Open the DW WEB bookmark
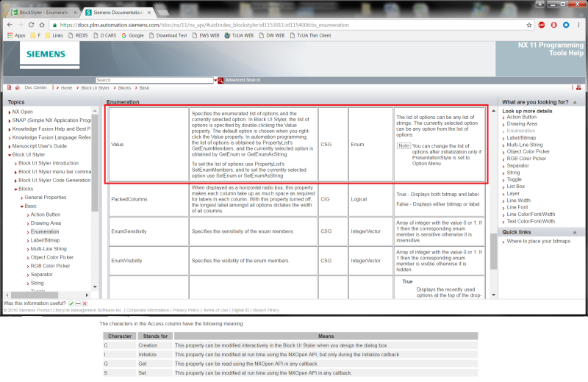 click(x=272, y=35)
